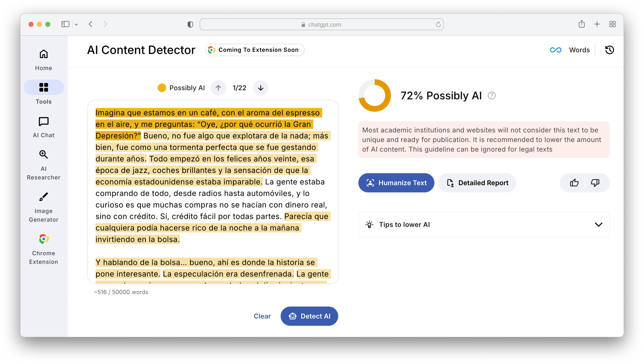Toggle Safari sidebar panel

point(65,24)
